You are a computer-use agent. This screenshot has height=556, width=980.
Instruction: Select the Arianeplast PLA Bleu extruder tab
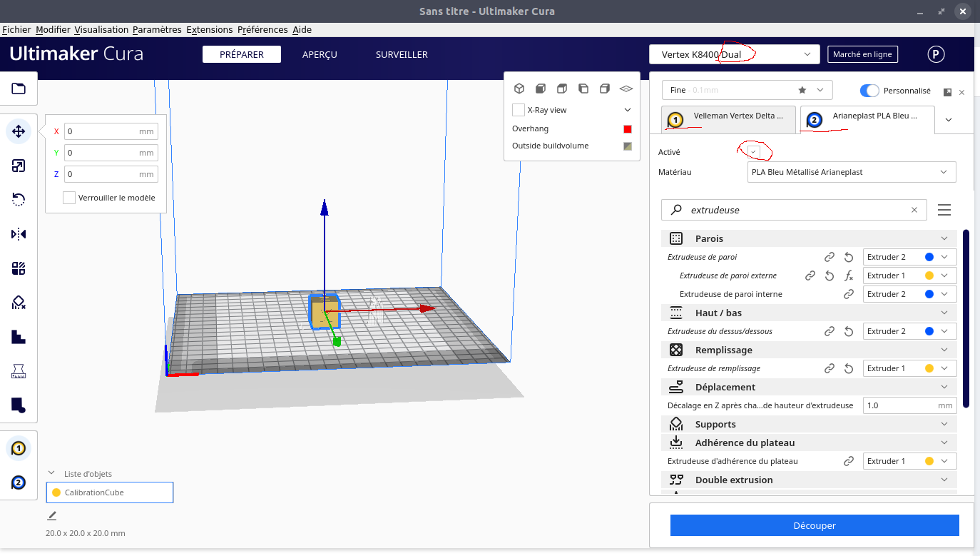[867, 119]
